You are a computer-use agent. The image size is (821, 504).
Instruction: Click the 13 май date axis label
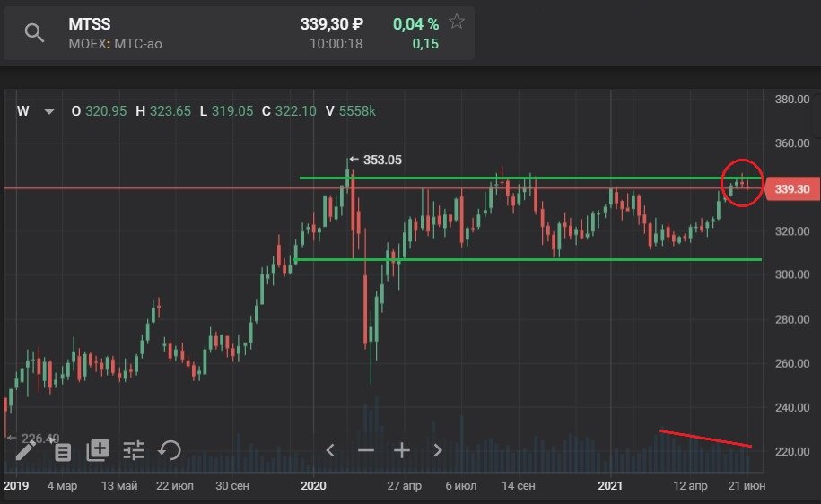click(119, 486)
